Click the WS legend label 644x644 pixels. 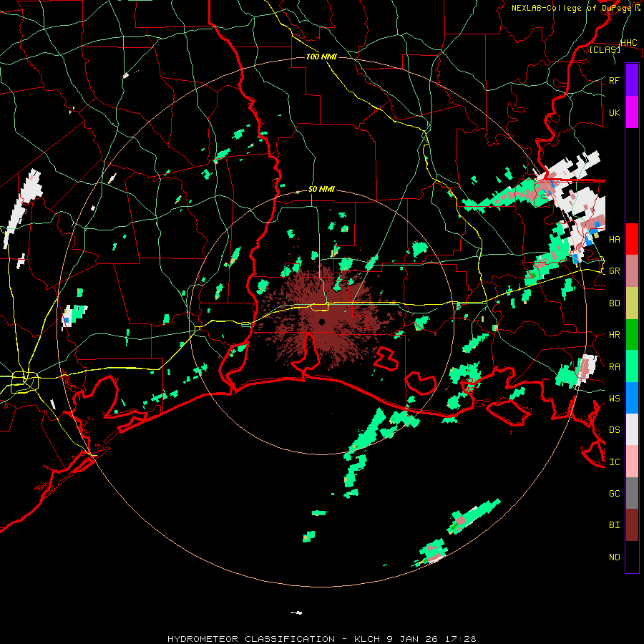[x=614, y=399]
